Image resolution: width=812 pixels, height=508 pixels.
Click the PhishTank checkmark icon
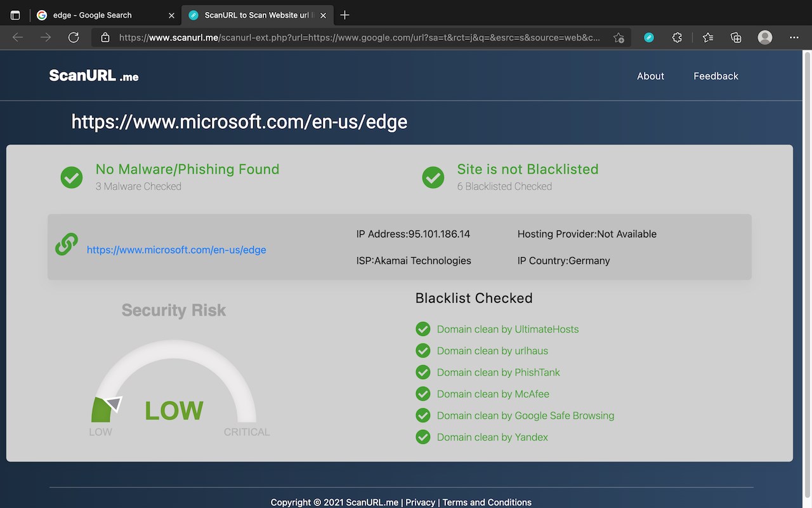tap(423, 372)
